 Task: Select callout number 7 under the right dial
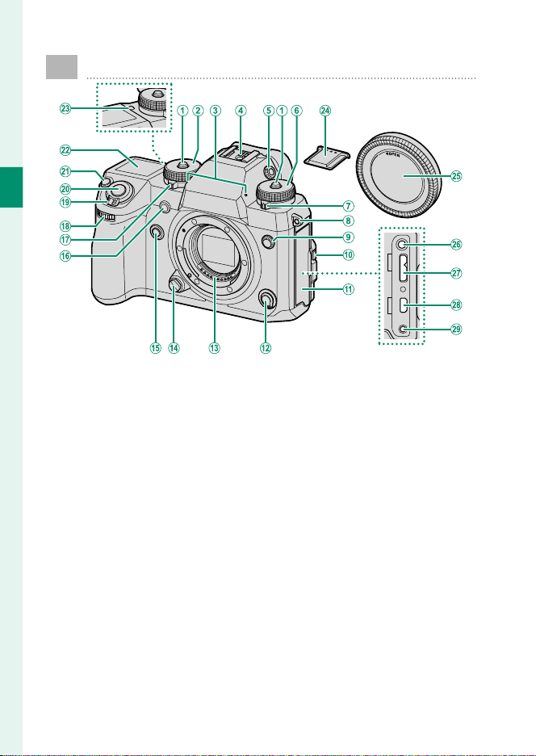pos(348,206)
